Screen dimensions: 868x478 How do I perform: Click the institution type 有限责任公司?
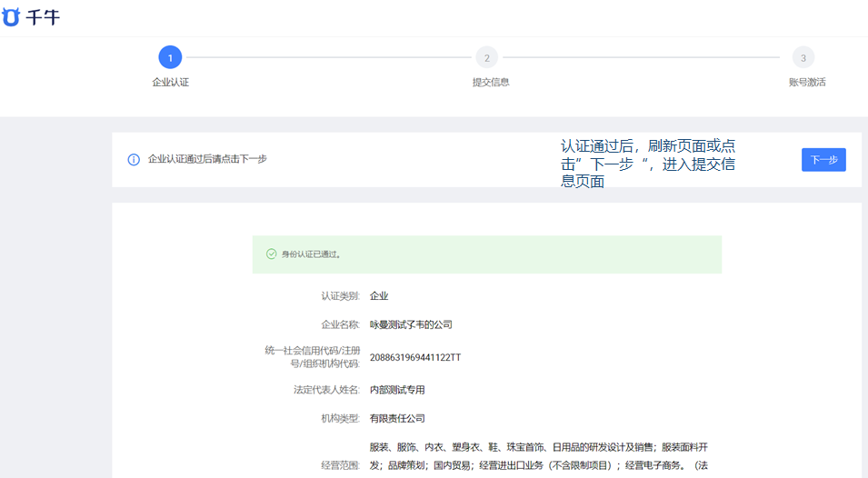coord(396,419)
